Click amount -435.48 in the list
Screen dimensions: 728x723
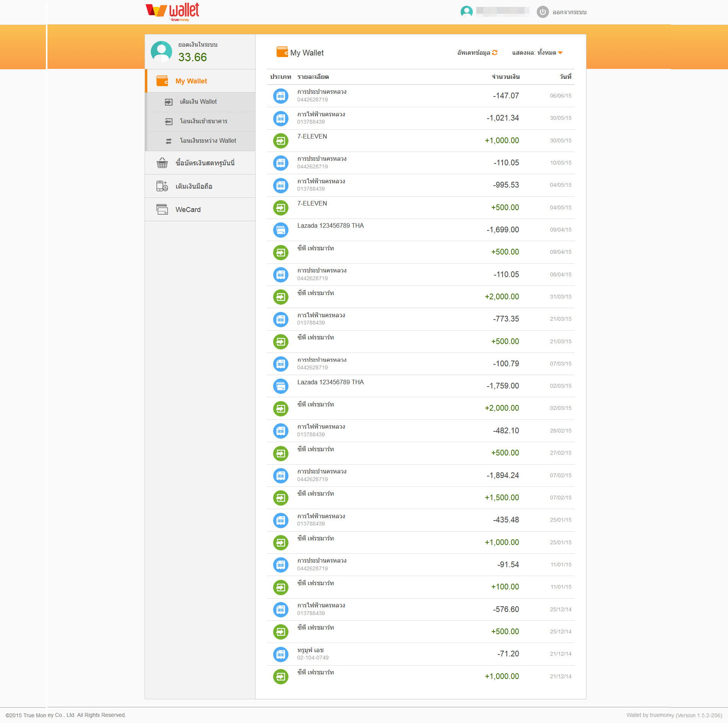(x=506, y=520)
